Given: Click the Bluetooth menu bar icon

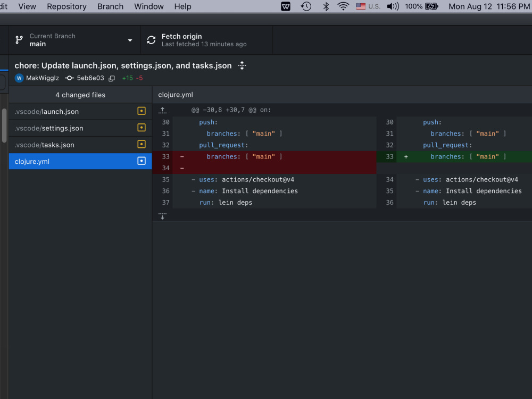Looking at the screenshot, I should pos(326,6).
